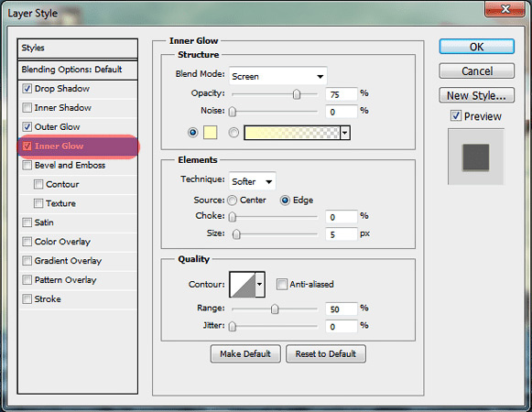Click the Contour curve thumbnail
This screenshot has width=532, height=412.
coord(243,285)
